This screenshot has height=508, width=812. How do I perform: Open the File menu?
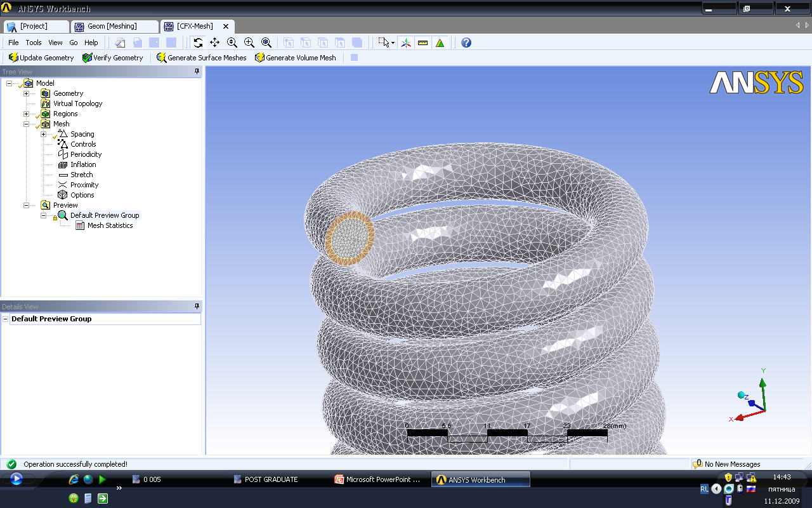click(13, 43)
